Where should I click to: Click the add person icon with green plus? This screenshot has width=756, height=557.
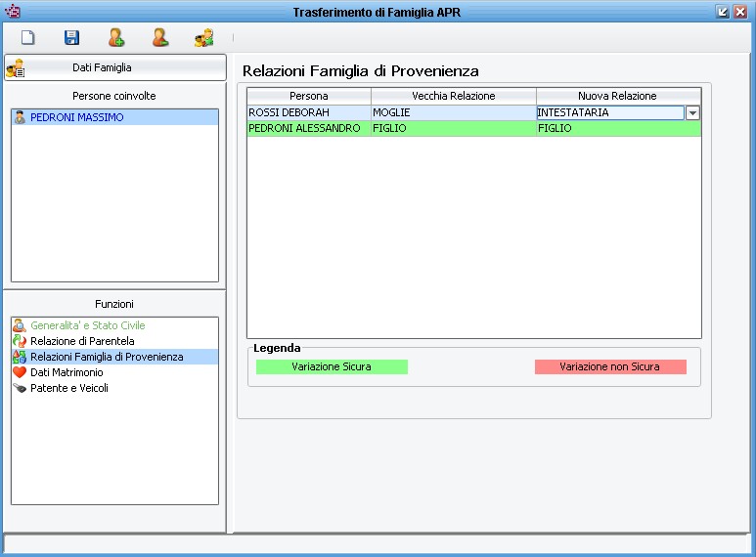click(116, 37)
